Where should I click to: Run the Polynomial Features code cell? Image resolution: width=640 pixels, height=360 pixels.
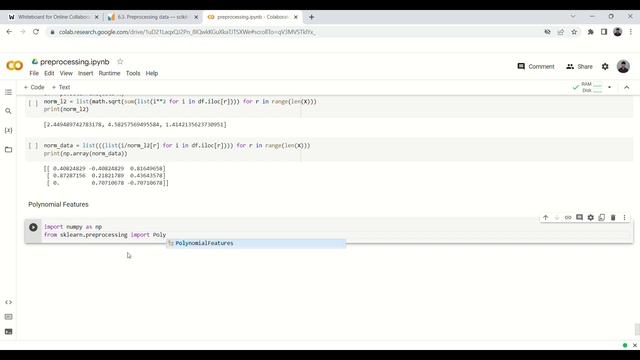tap(33, 227)
